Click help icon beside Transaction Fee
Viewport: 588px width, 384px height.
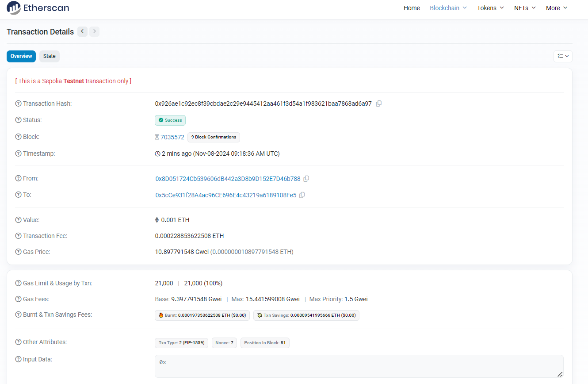click(x=18, y=236)
